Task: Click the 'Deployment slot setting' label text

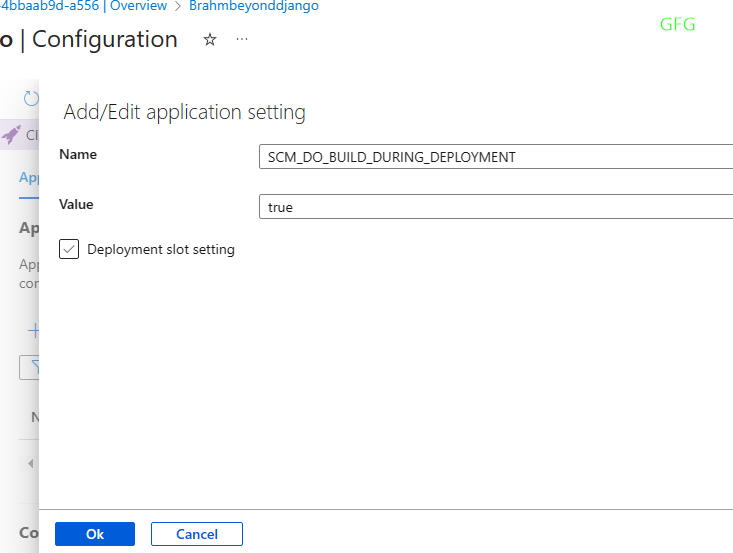Action: click(x=161, y=249)
